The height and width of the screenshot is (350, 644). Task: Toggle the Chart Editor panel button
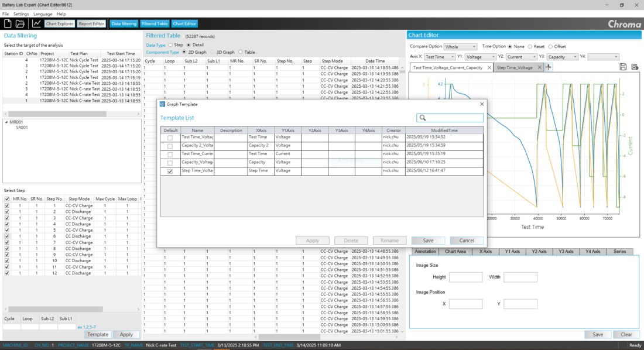click(x=184, y=24)
